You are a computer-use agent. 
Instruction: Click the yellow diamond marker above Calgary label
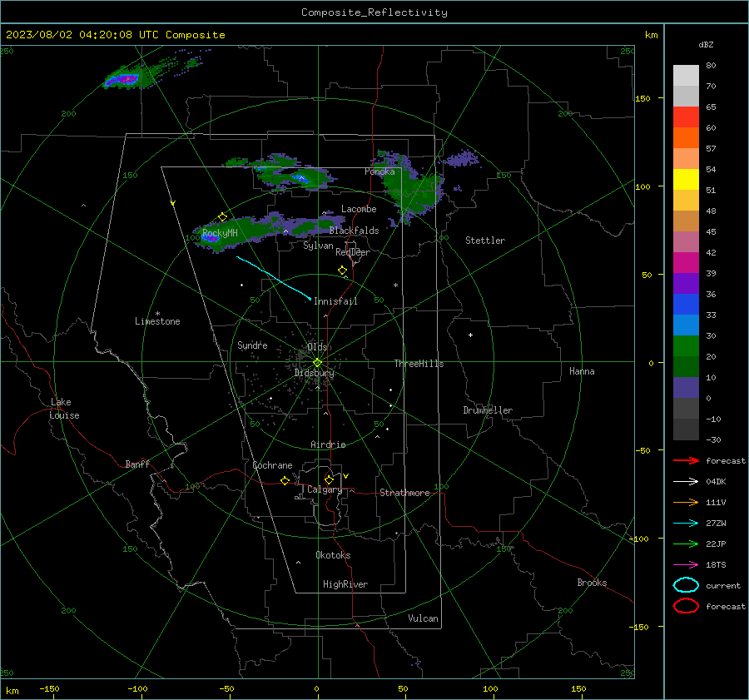329,479
